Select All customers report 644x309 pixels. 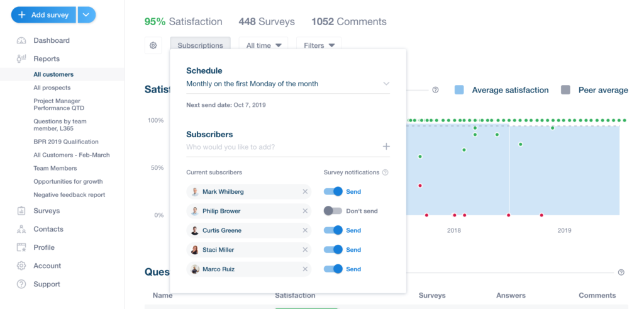pyautogui.click(x=53, y=74)
